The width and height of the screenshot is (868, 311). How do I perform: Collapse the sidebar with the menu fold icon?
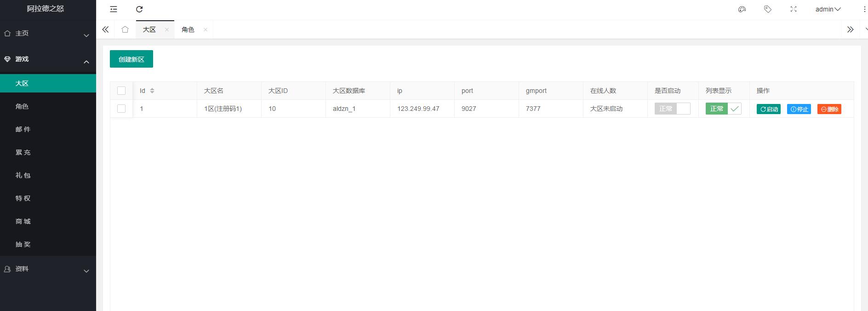[x=114, y=9]
